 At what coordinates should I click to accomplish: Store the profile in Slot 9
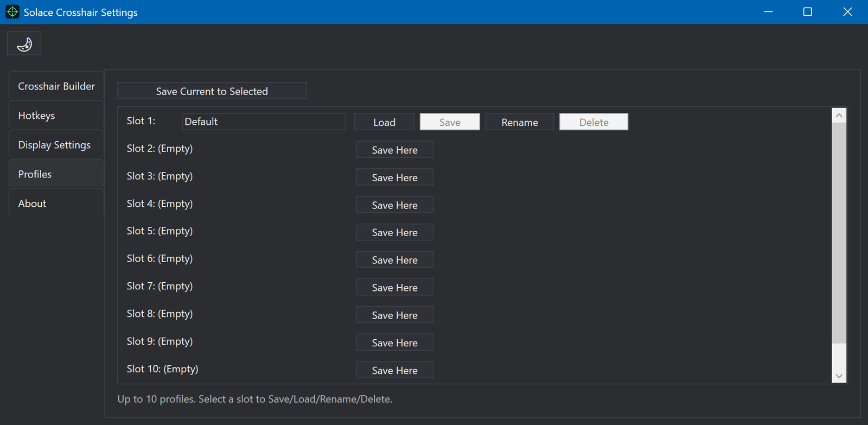394,342
